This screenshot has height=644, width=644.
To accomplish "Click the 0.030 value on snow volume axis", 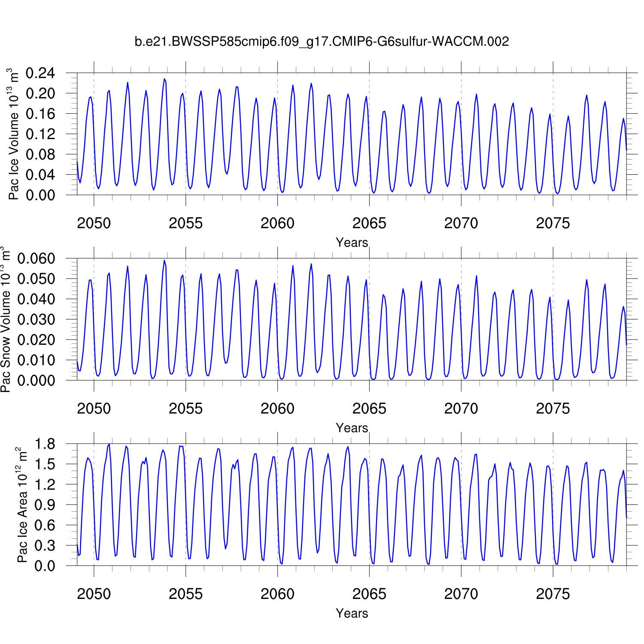I will pyautogui.click(x=36, y=319).
